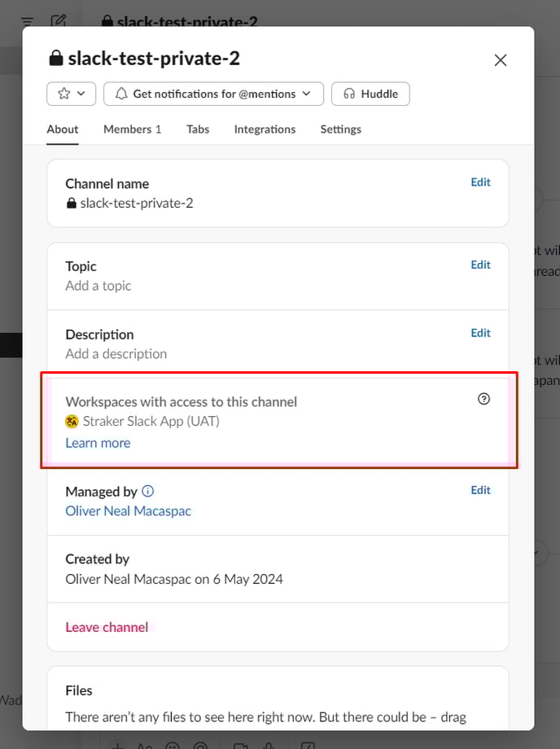Edit the channel description
This screenshot has height=749, width=560.
480,333
